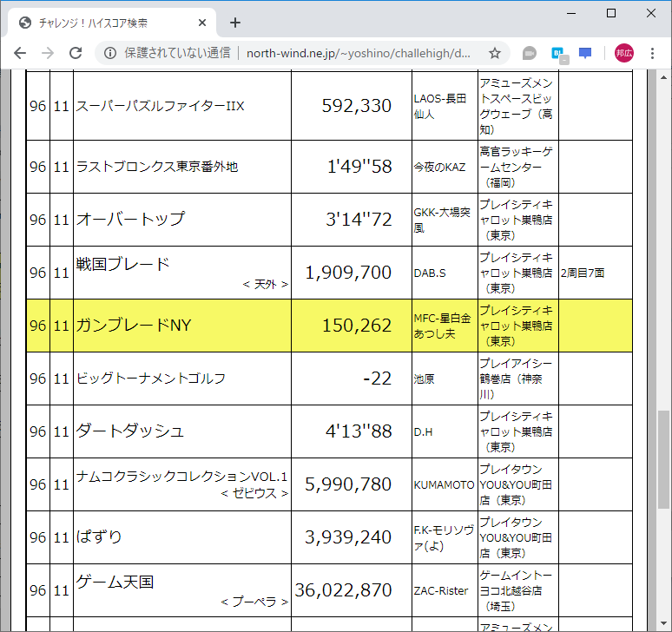The width and height of the screenshot is (672, 632).
Task: Click the highlighted title ガンブレードNY
Action: pos(134,326)
